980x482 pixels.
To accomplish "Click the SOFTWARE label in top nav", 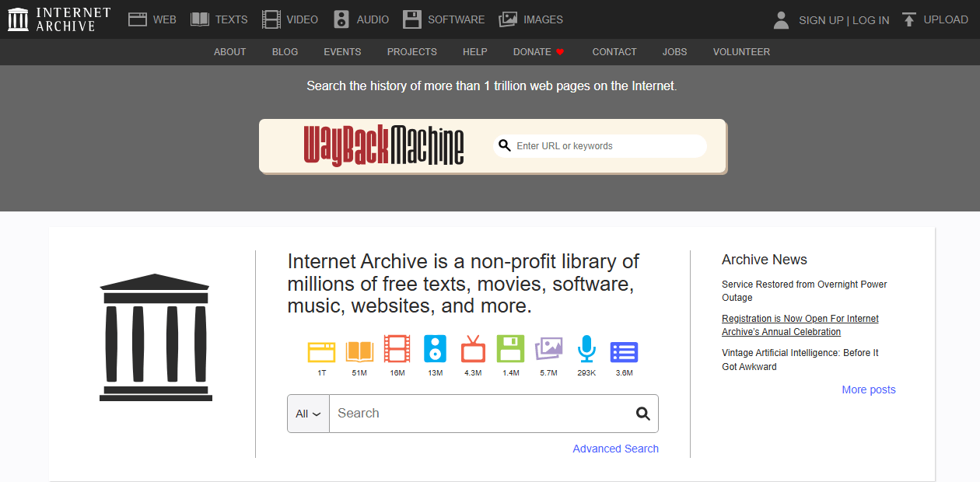I will point(457,19).
